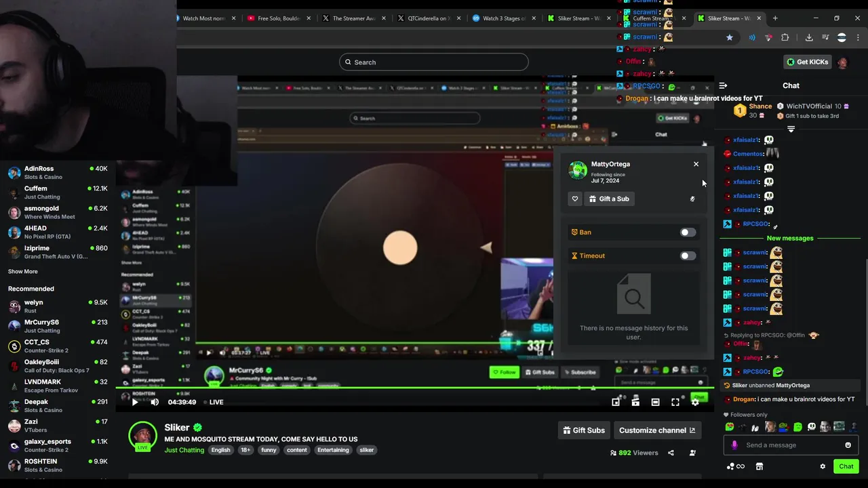Expand the sidebar with Show More
868x488 pixels.
[x=23, y=272]
